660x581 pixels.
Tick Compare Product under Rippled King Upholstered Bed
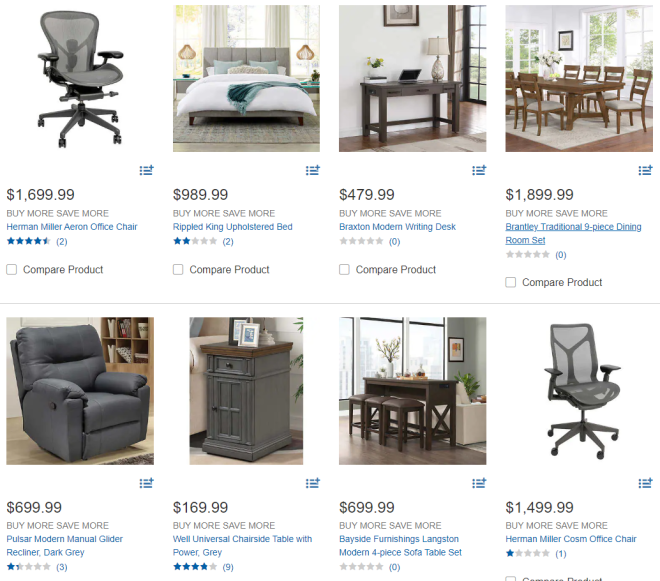pyautogui.click(x=178, y=269)
